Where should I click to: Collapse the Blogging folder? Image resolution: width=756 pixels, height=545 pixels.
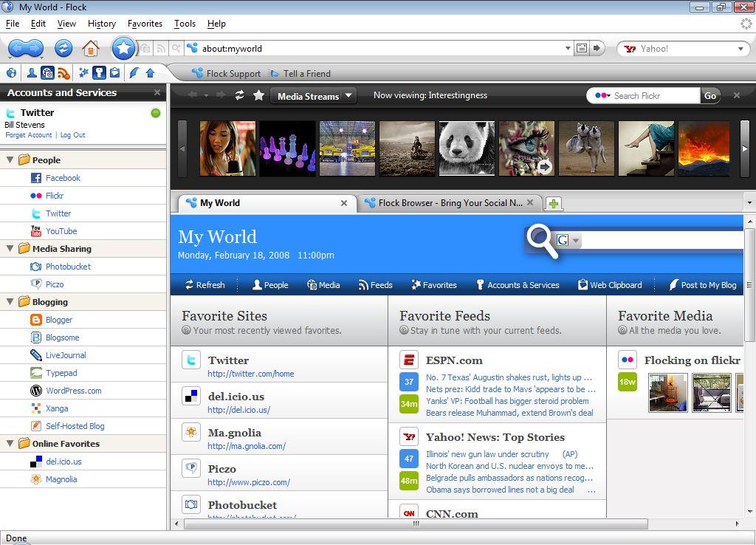click(x=10, y=301)
